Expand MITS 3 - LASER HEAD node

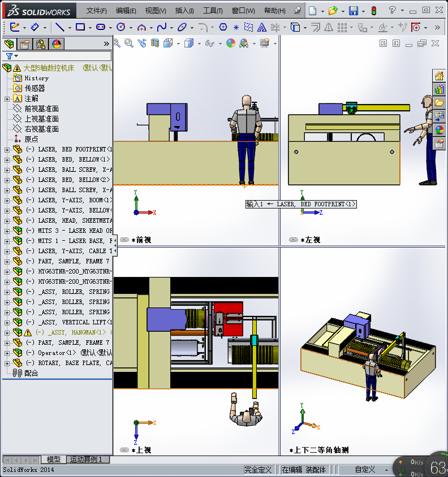pyautogui.click(x=7, y=231)
